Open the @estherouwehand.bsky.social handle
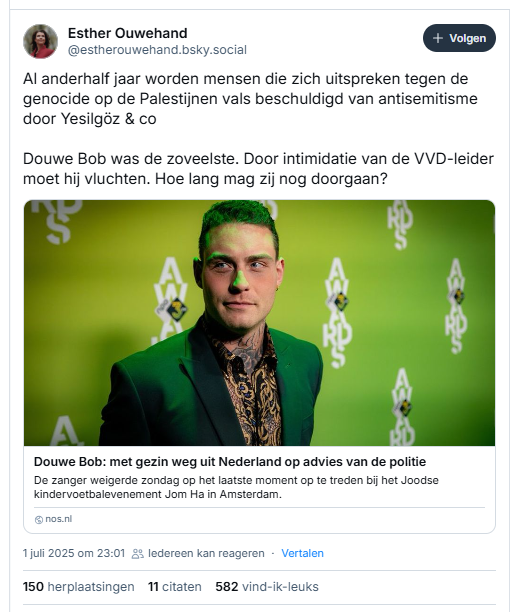Screen dimensions: 510x612 tap(157, 50)
